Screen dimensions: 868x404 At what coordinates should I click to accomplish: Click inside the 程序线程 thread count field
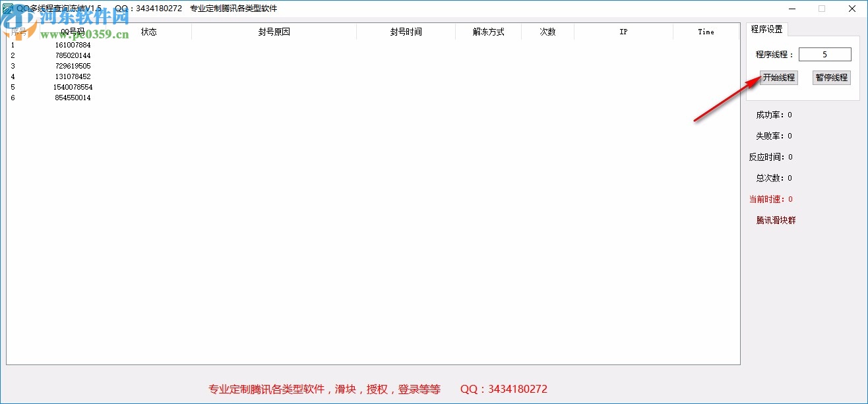pyautogui.click(x=825, y=54)
